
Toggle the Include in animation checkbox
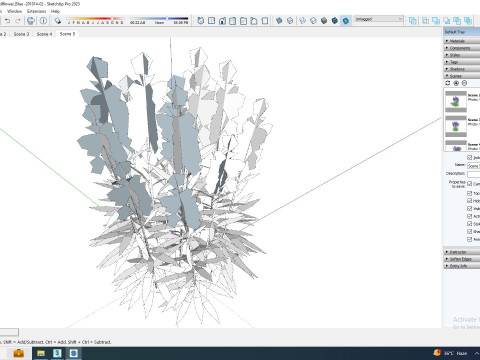tap(470, 157)
